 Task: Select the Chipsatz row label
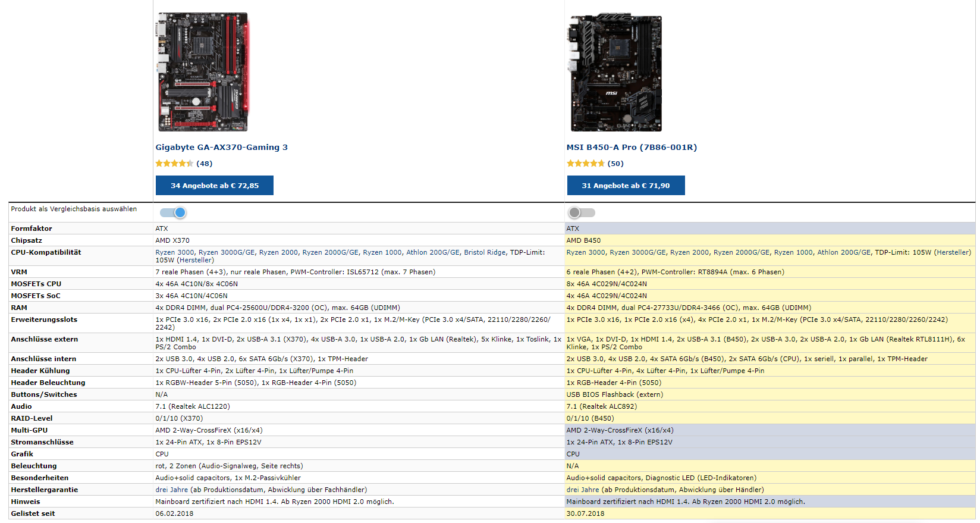[x=27, y=240]
